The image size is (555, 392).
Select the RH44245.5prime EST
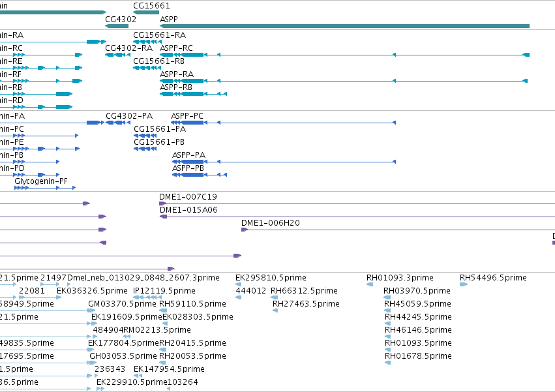coord(387,324)
